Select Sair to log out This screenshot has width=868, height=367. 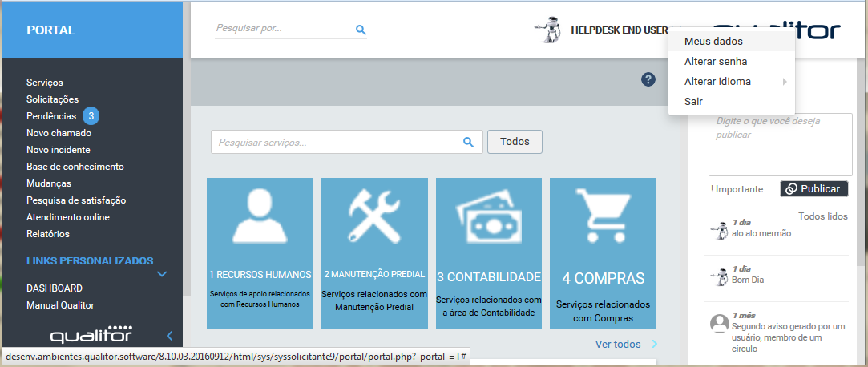693,102
